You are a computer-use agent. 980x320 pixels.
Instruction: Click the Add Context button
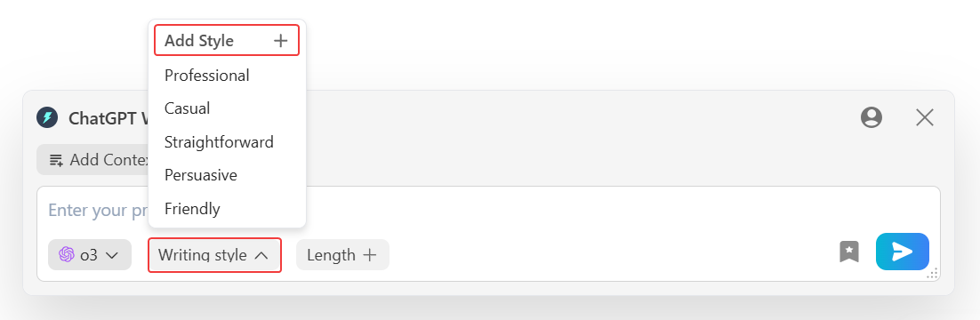pyautogui.click(x=93, y=160)
